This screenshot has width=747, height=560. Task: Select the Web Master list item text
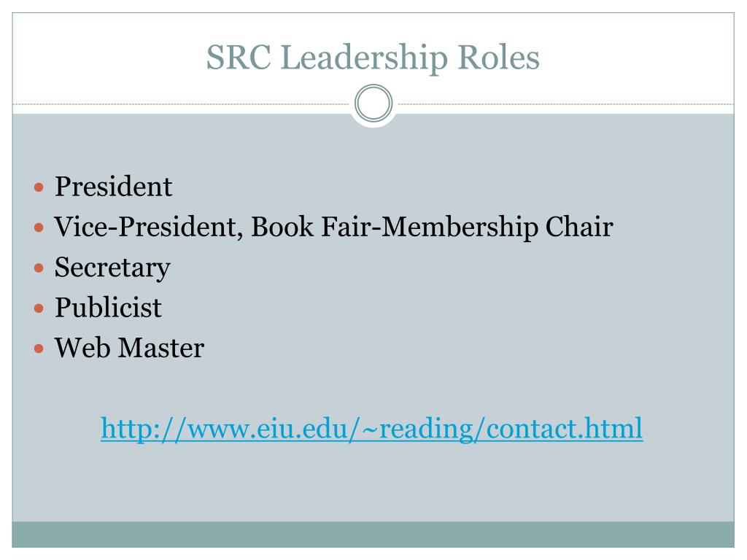[130, 348]
